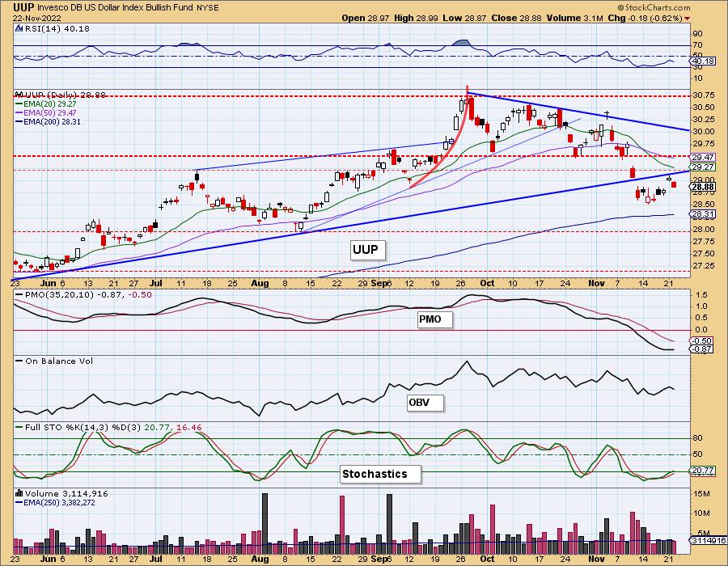
Task: Click the 28.31 price axis tag
Action: pos(703,214)
